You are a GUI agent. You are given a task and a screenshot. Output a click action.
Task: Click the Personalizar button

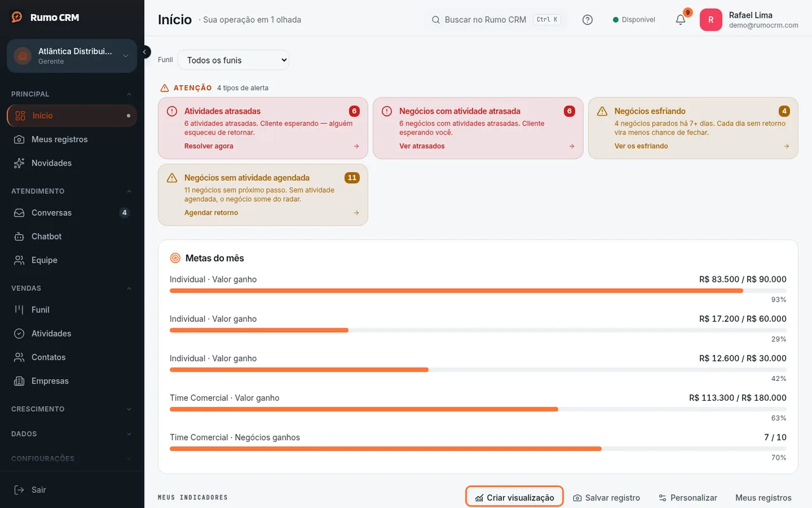pyautogui.click(x=688, y=498)
